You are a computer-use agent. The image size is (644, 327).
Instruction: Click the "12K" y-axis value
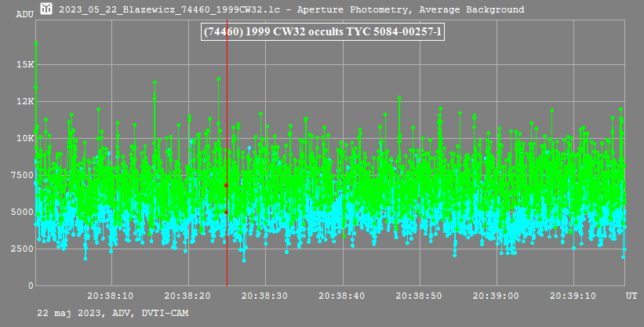point(25,101)
